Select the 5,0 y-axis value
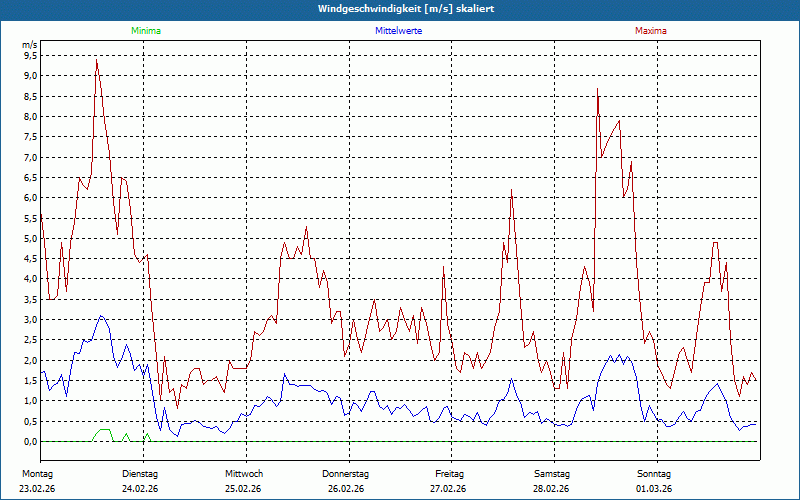The width and height of the screenshot is (800, 500). [31, 238]
